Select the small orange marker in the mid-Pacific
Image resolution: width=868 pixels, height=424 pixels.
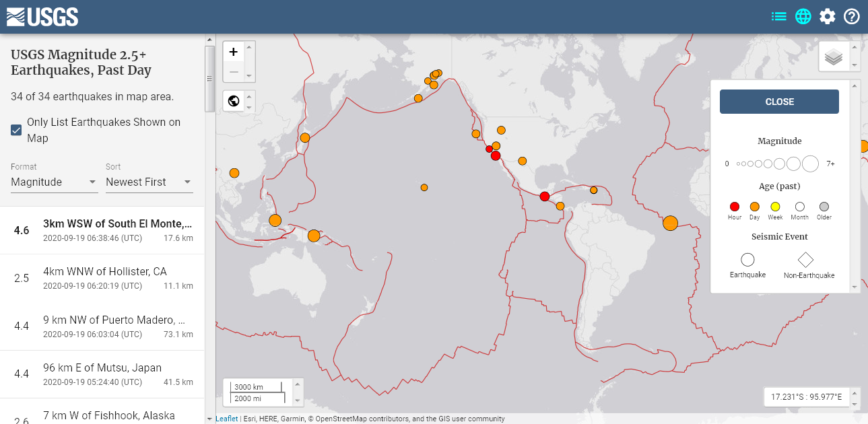[x=424, y=188]
